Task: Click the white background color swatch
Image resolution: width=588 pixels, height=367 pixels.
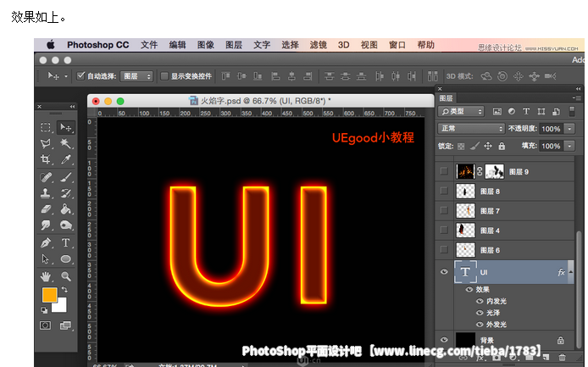Action: tap(62, 307)
